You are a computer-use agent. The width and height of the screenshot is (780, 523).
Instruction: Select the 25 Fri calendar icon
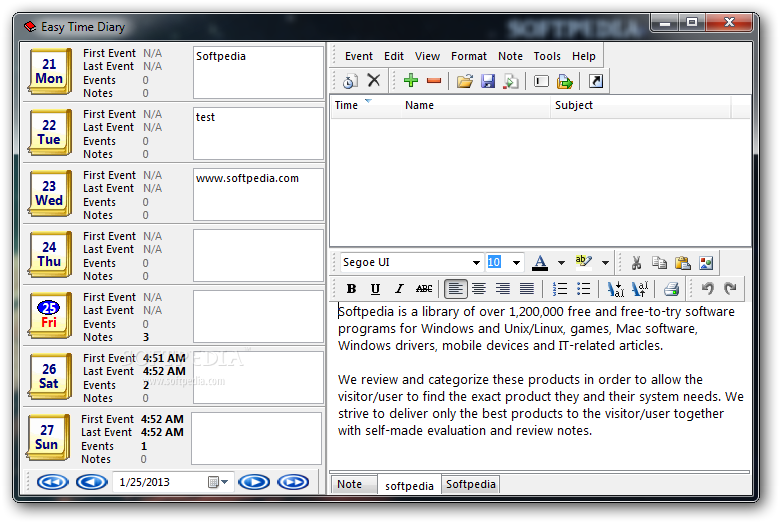click(x=49, y=315)
